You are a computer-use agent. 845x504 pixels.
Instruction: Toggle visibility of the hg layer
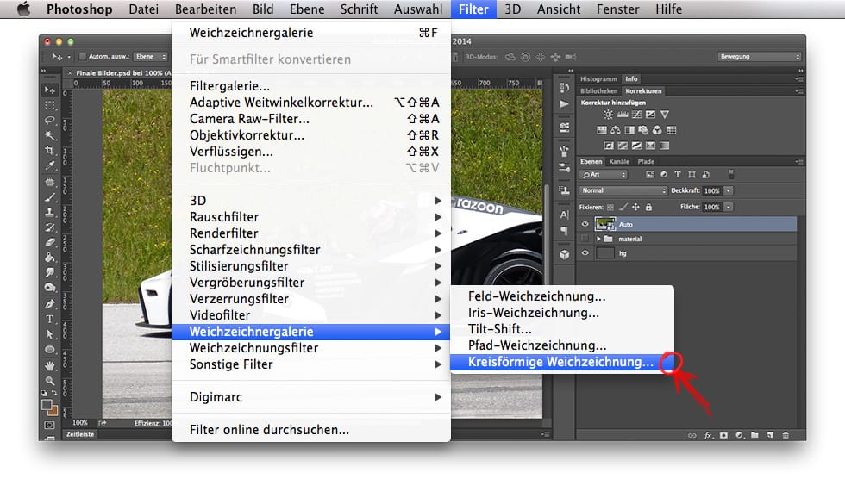coord(585,253)
